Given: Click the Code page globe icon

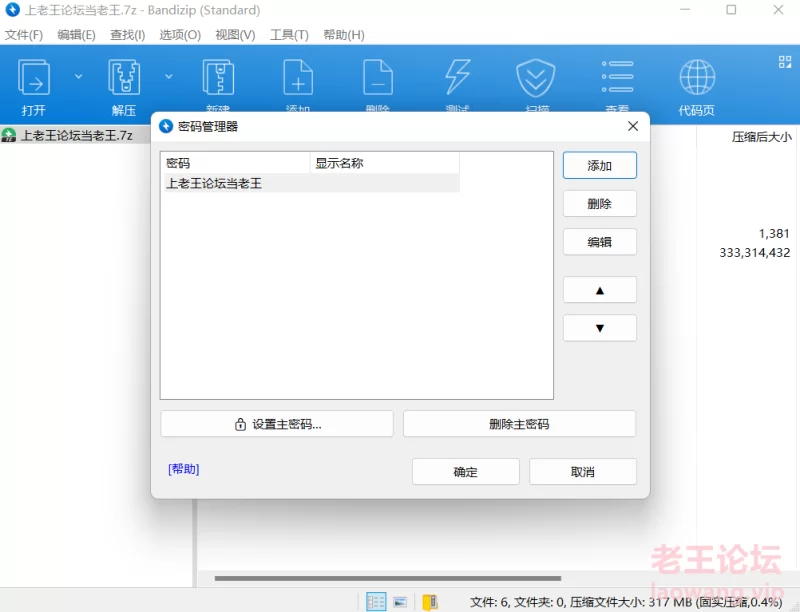Looking at the screenshot, I should (697, 77).
